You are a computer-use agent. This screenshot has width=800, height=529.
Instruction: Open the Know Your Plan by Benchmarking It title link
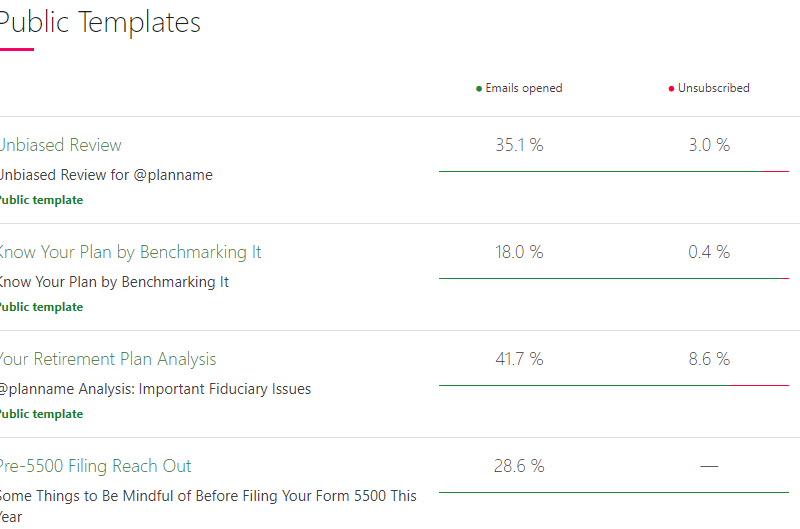coord(130,252)
